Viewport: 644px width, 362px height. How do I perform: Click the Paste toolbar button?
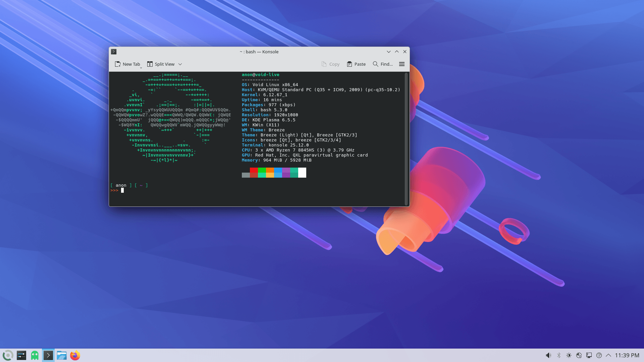[x=356, y=64]
